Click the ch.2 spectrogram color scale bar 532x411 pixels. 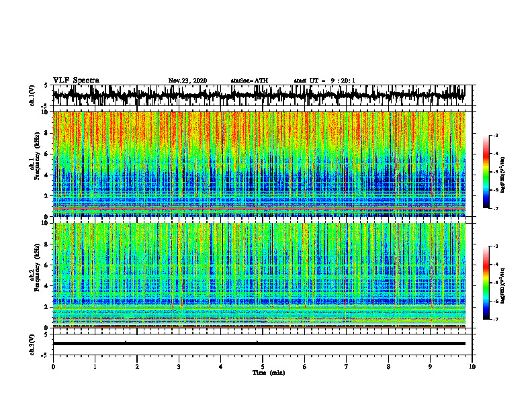486,283
